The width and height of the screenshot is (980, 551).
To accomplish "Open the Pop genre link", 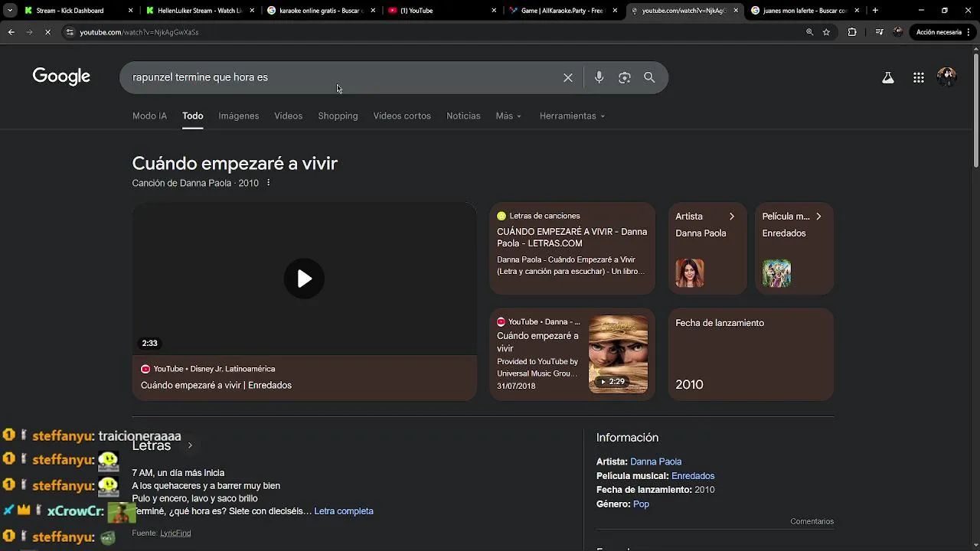I will pos(641,504).
